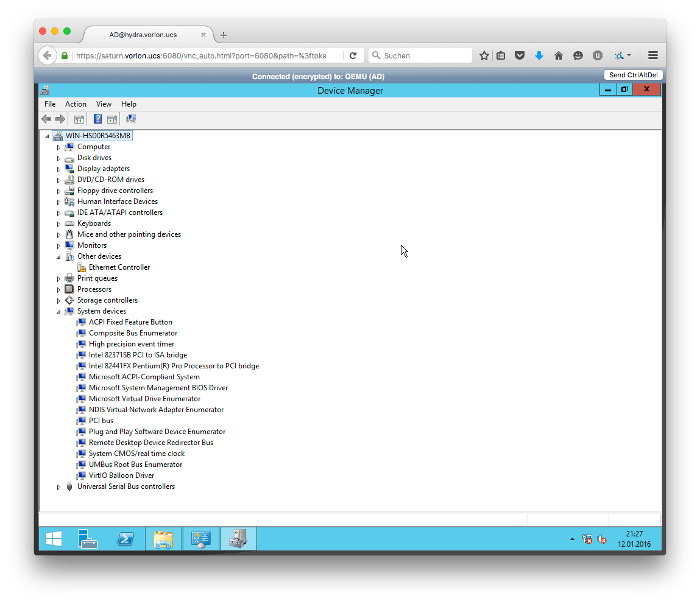Open File Explorer from the taskbar

coord(163,539)
